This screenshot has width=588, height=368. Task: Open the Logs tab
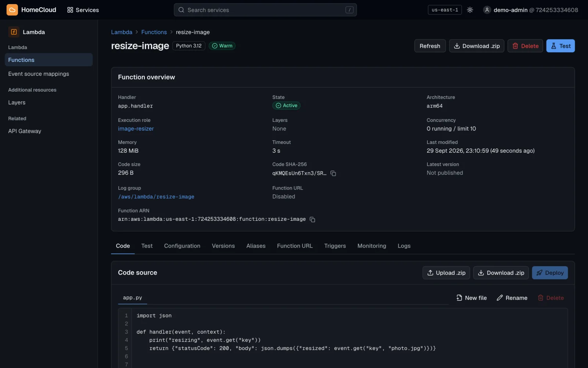coord(404,246)
